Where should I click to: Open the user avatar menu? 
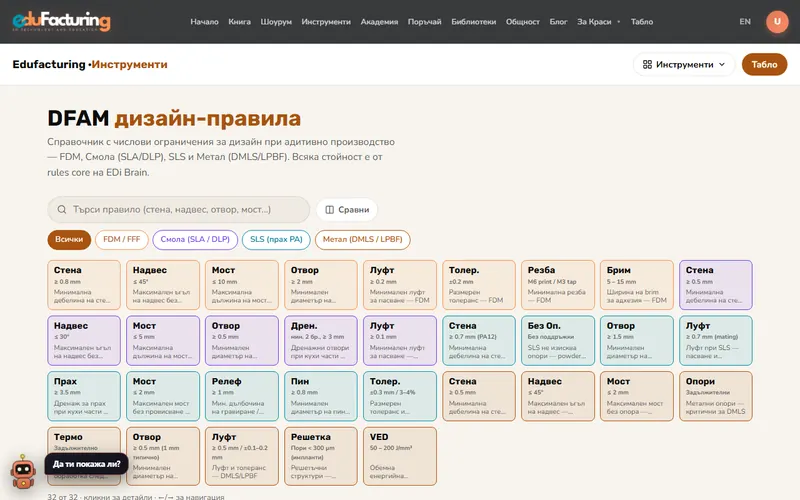[777, 21]
